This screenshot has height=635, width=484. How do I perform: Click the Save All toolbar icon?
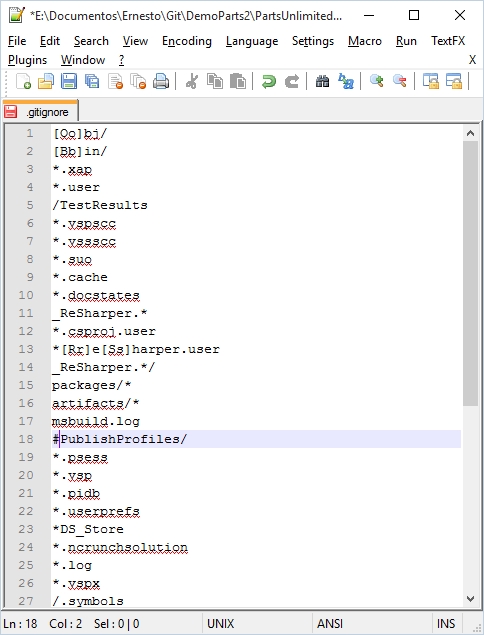(92, 81)
